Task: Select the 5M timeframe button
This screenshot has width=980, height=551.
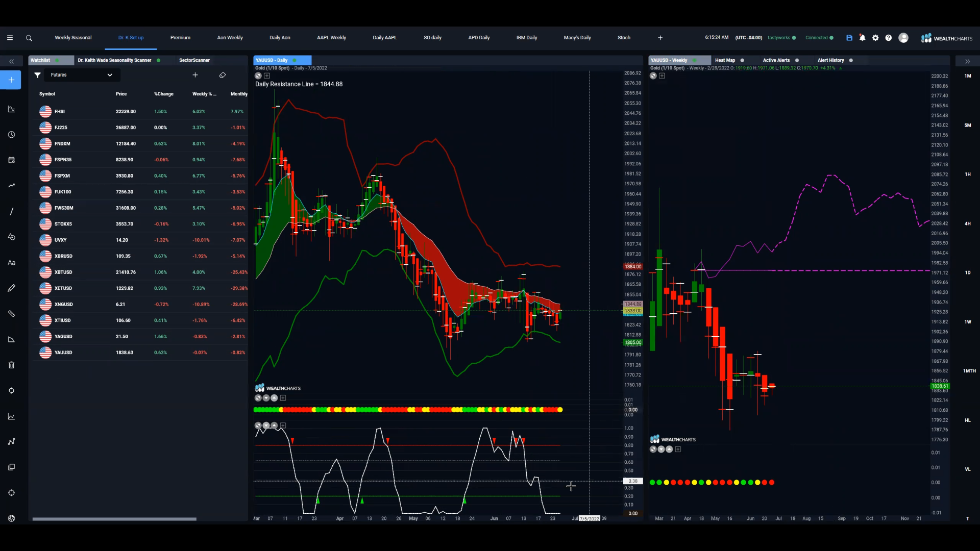Action: [x=968, y=126]
